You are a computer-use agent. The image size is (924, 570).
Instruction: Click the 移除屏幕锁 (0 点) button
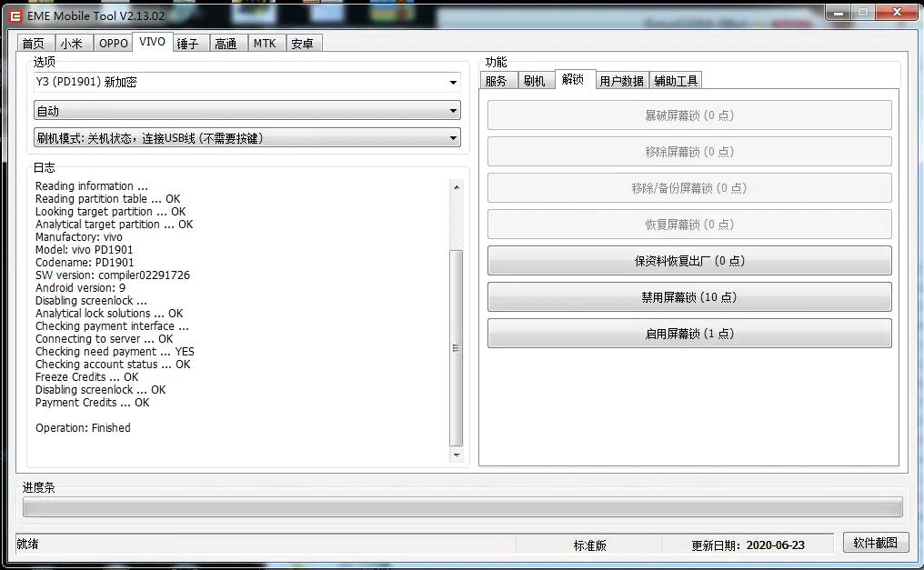[689, 152]
